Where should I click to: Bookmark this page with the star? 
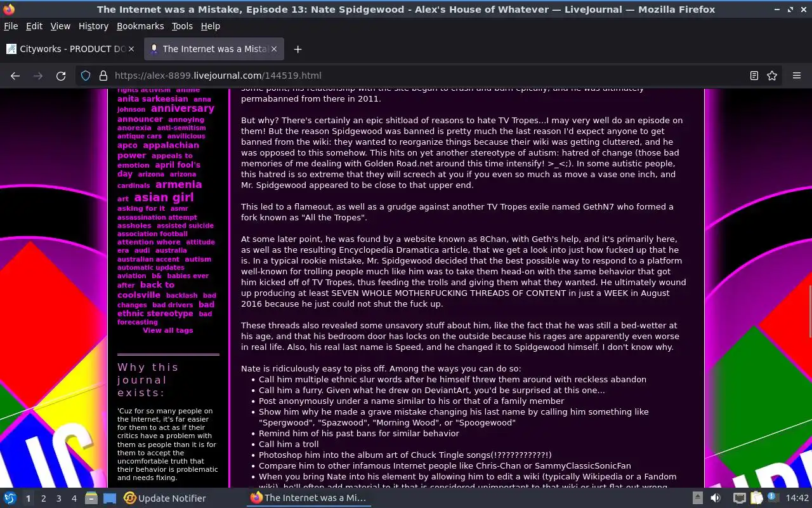772,76
